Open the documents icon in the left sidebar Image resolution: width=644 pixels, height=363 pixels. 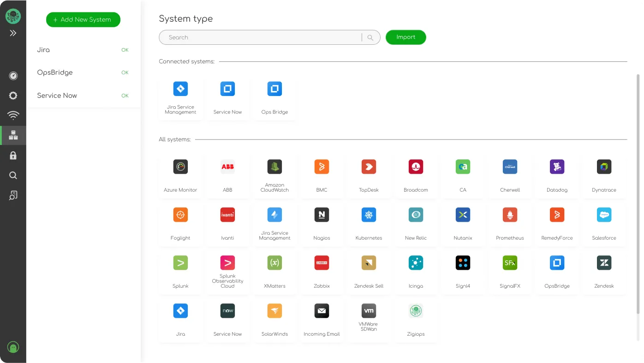click(13, 195)
